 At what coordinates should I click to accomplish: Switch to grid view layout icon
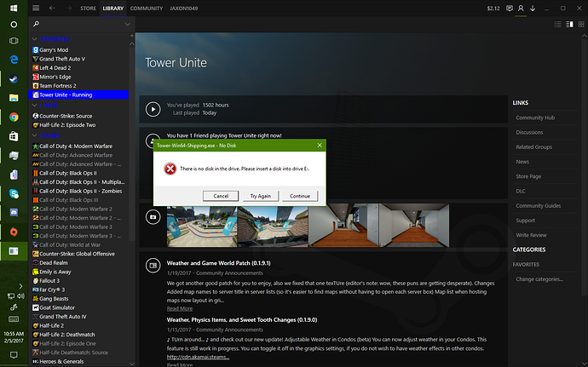(x=581, y=24)
